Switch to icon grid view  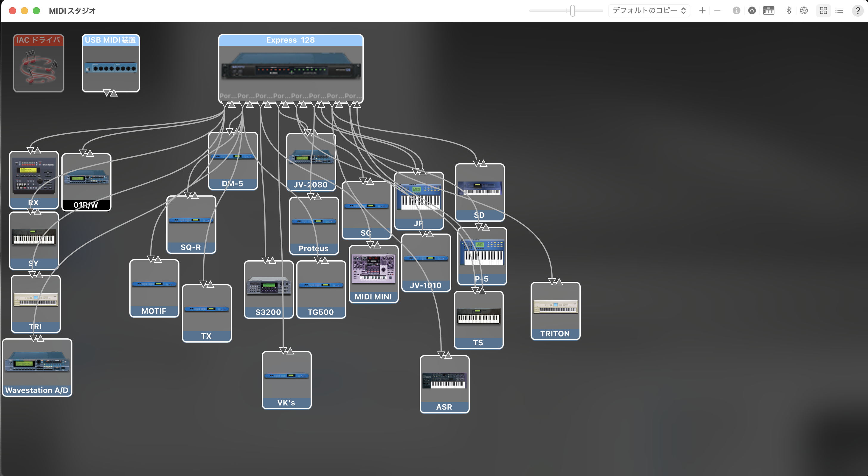(824, 11)
